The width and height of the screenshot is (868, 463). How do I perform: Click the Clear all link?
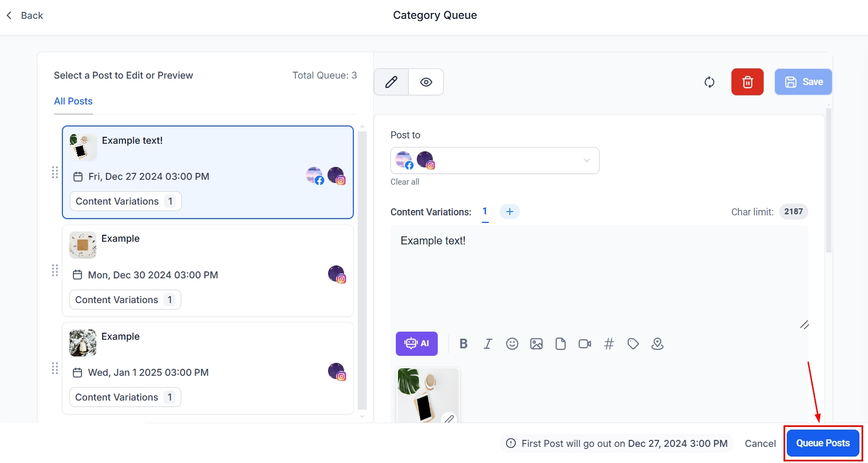tap(404, 182)
